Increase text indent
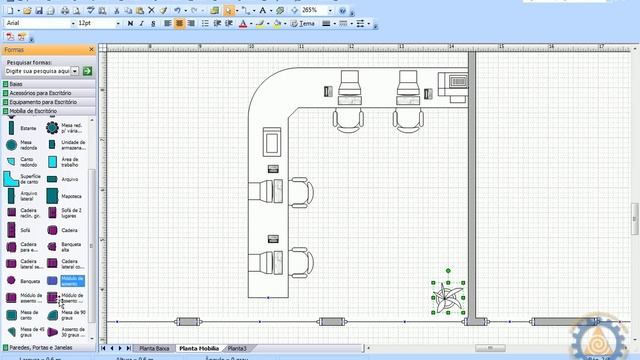The width and height of the screenshot is (640, 360). [x=229, y=24]
